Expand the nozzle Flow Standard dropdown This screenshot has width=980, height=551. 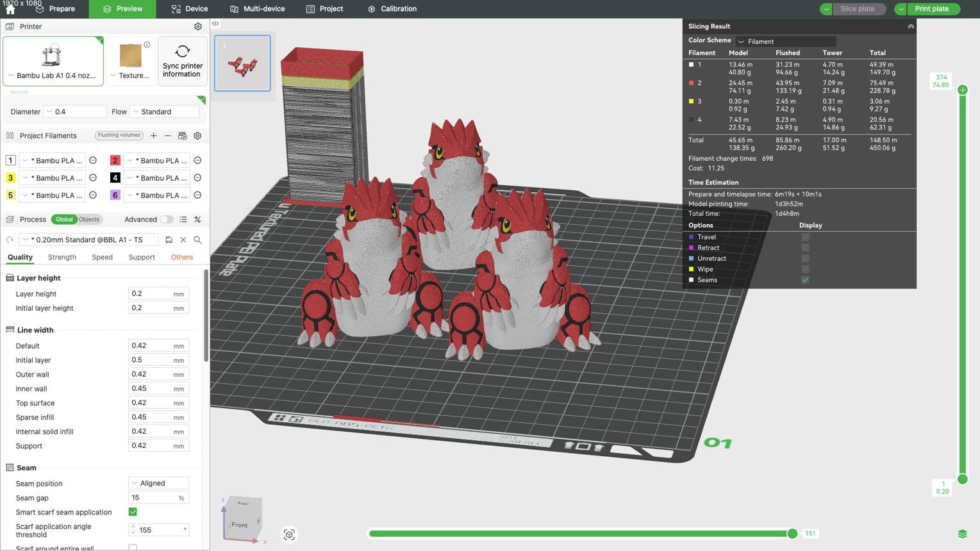165,111
